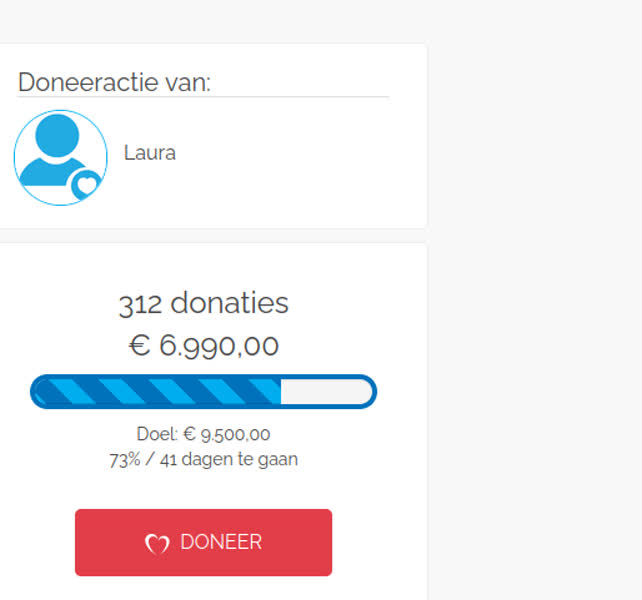Click the rounded left end of the progress bar
The height and width of the screenshot is (600, 642).
click(x=39, y=392)
